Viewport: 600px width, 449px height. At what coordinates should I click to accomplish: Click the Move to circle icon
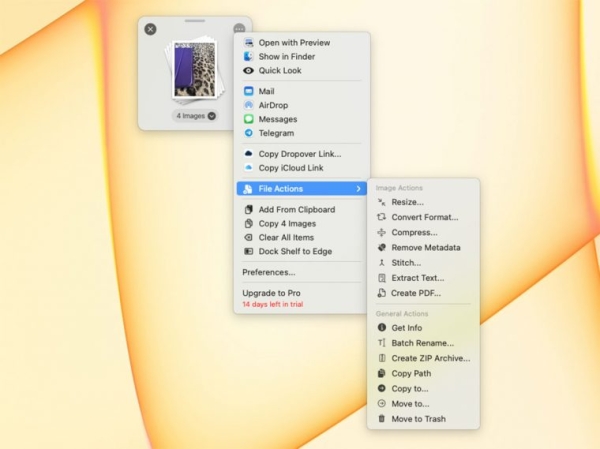pyautogui.click(x=382, y=403)
